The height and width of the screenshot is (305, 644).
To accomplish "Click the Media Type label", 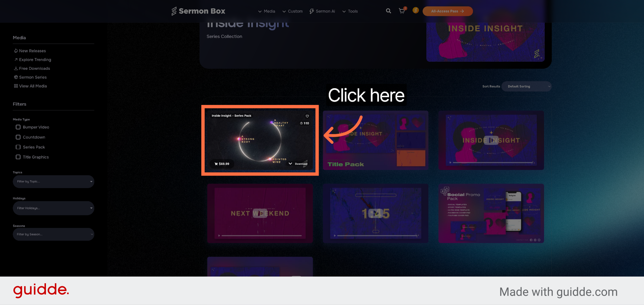I will point(21,120).
